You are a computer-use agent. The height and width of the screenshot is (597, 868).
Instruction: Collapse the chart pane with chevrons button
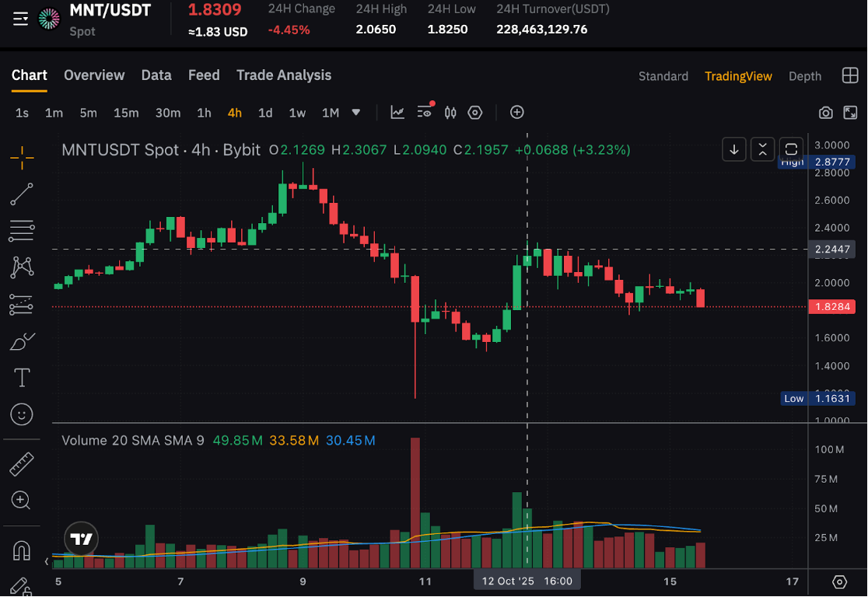[x=762, y=149]
